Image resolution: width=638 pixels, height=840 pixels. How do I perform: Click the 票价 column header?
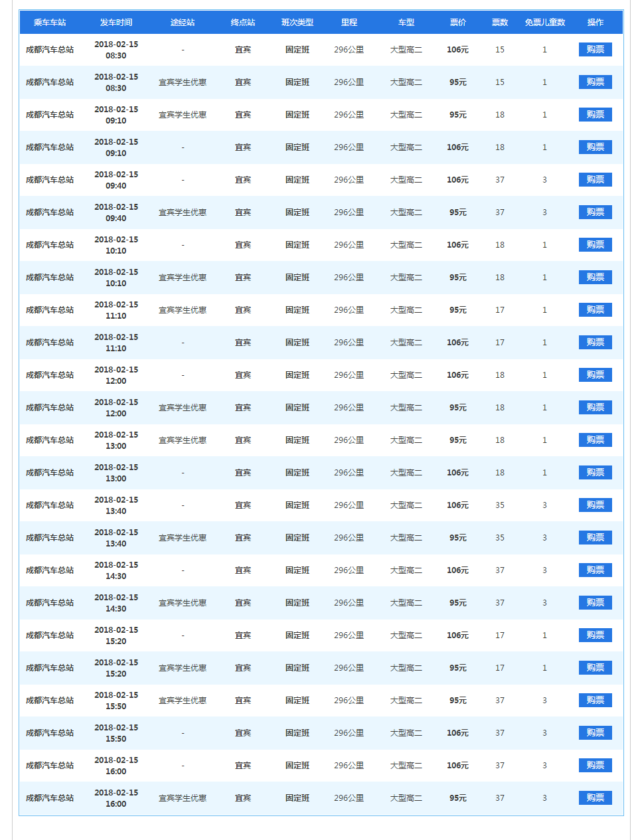(457, 23)
